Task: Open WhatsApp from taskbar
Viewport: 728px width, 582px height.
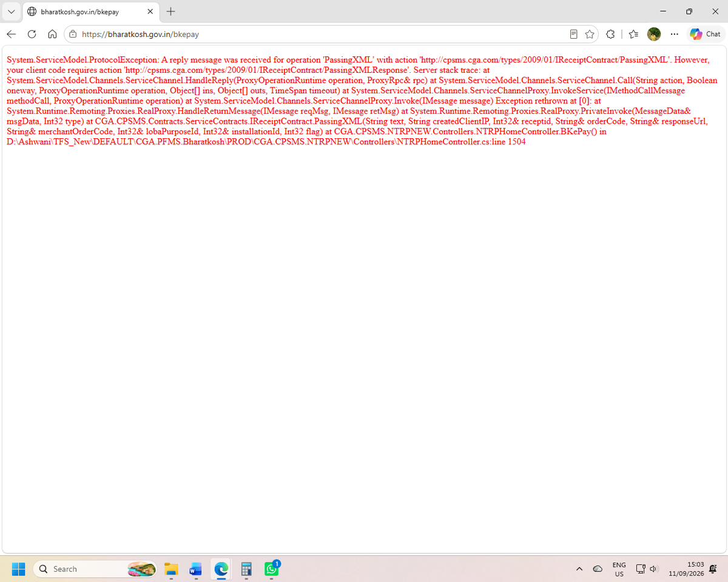Action: 271,569
